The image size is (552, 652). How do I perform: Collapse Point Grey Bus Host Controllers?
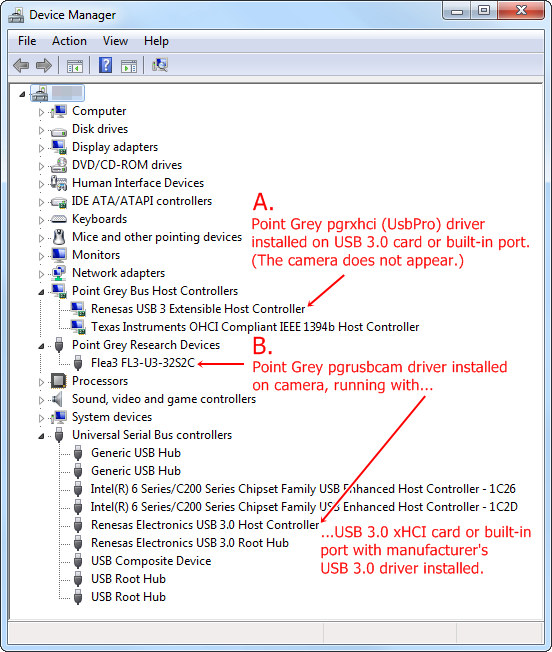41,292
